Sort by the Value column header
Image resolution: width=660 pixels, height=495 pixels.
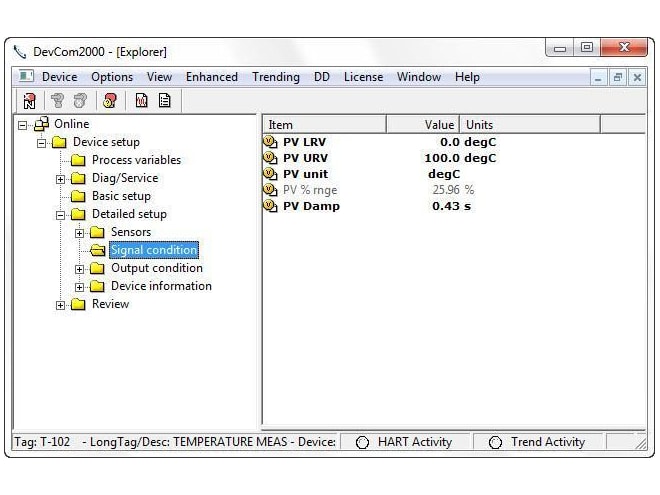coord(423,125)
